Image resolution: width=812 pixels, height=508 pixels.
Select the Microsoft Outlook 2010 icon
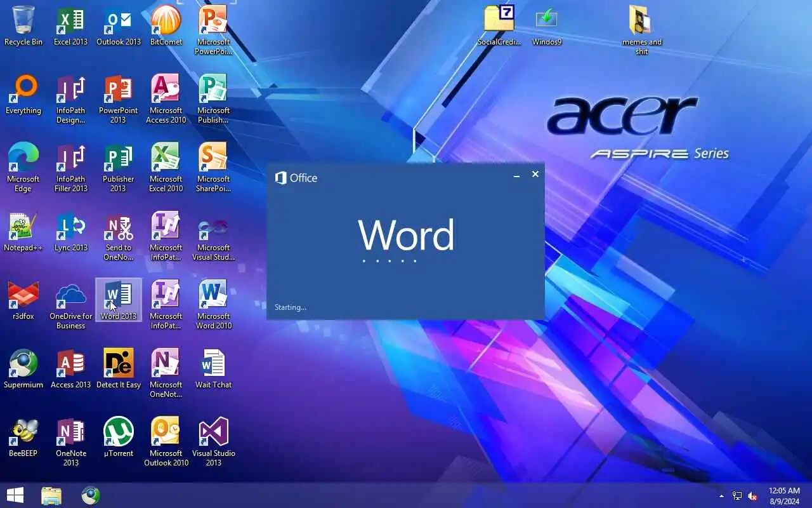point(166,441)
